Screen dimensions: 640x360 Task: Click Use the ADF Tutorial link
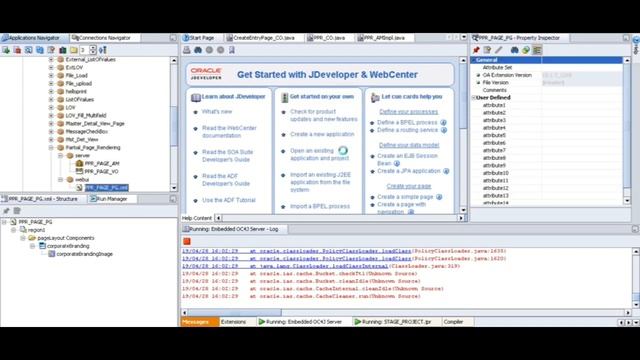[229, 200]
